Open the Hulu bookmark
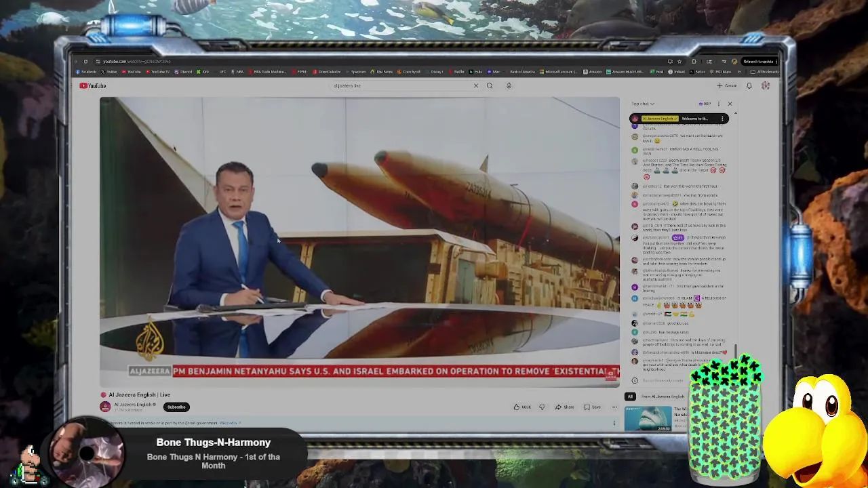The image size is (868, 488). point(475,72)
